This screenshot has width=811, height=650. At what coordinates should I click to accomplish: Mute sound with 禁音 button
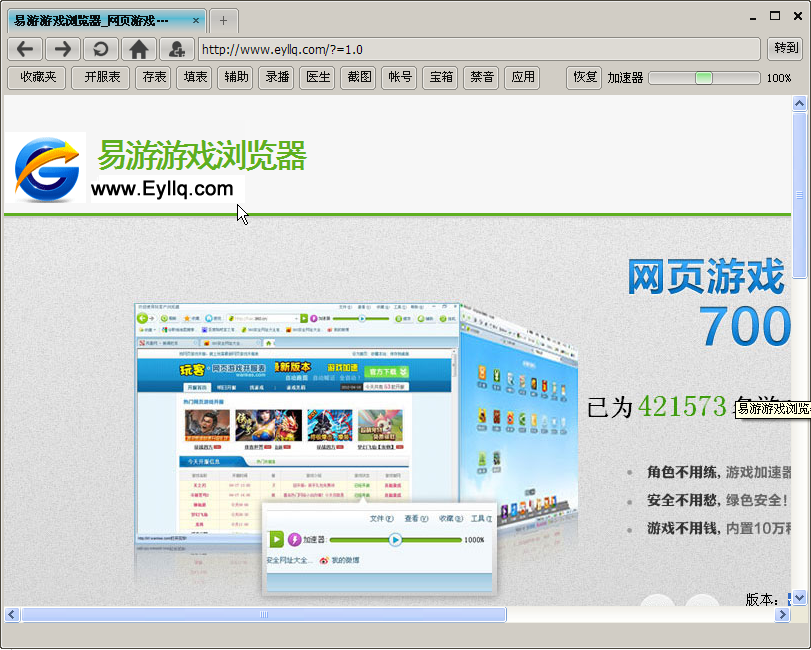tap(481, 78)
